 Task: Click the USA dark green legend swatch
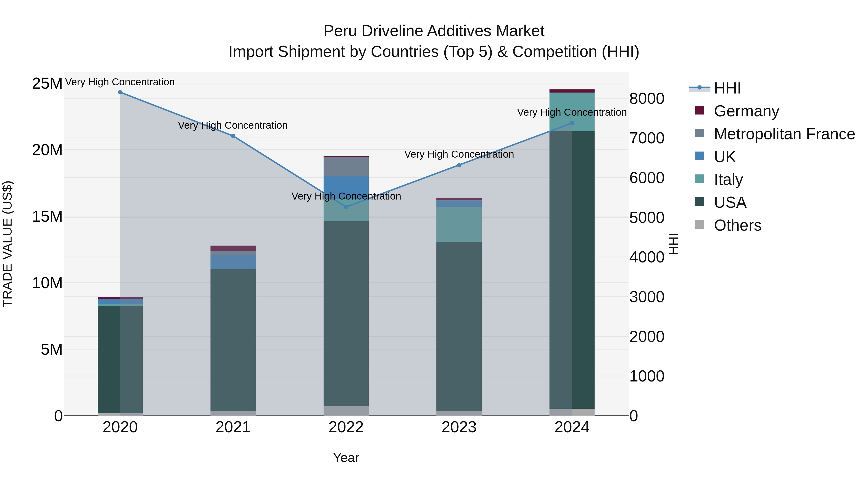[699, 202]
